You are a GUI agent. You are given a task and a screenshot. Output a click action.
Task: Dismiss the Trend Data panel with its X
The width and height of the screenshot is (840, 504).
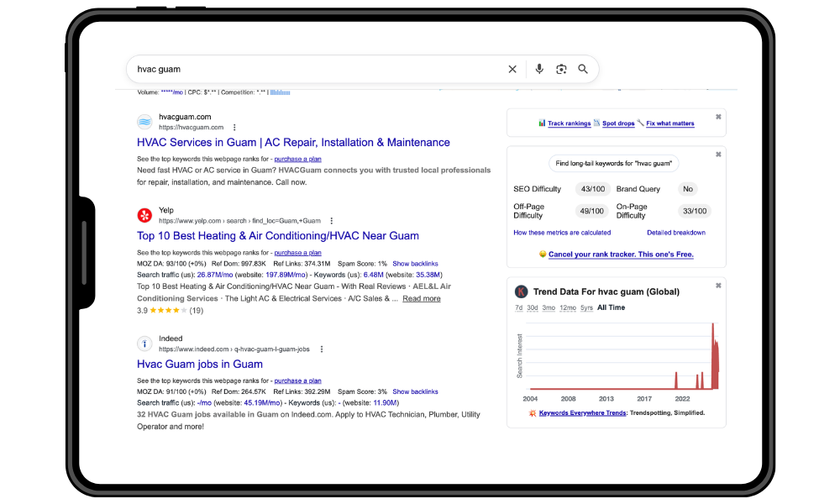pyautogui.click(x=718, y=285)
